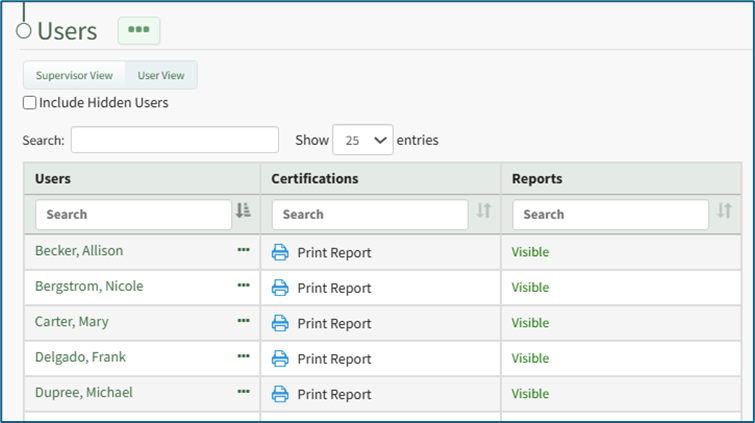This screenshot has width=755, height=423.
Task: Open the ellipsis menu next to Users heading
Action: coord(139,30)
